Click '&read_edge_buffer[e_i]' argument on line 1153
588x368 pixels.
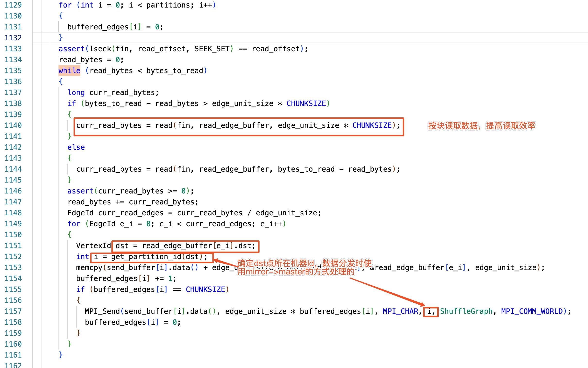pos(418,268)
